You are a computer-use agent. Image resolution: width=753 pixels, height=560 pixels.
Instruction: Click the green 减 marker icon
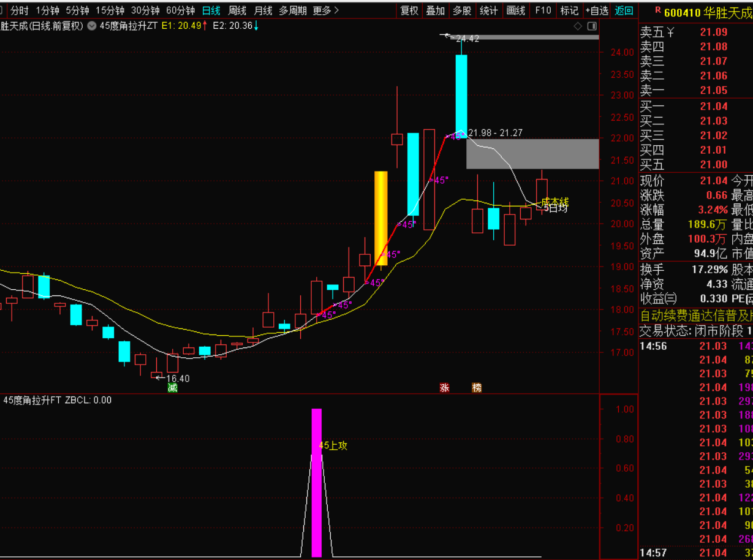pos(172,387)
